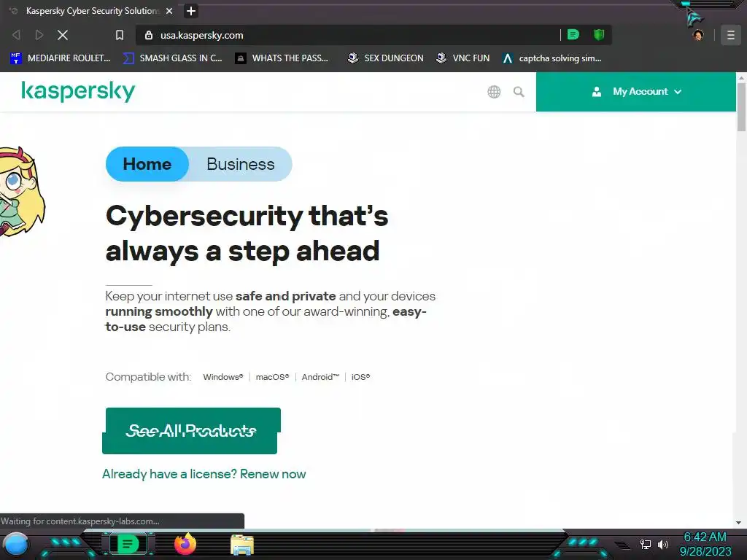Screen dimensions: 747x560
Task: Open the browser hamburger menu icon
Action: pyautogui.click(x=731, y=35)
